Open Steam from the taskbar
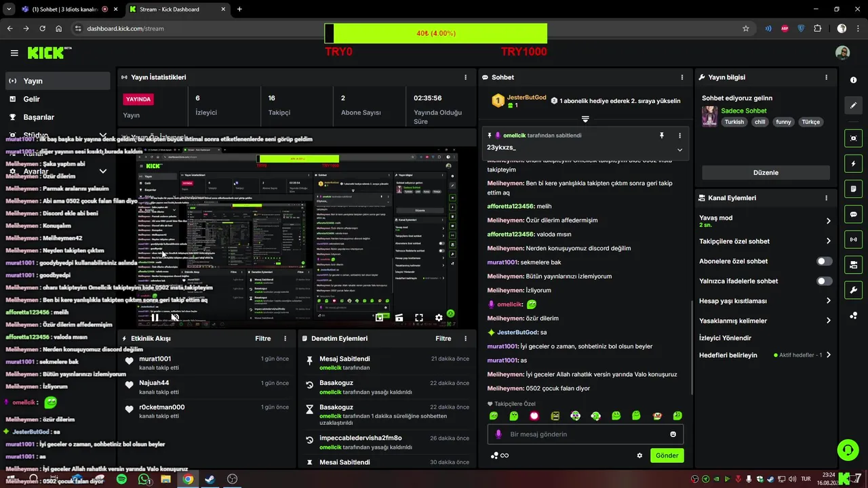This screenshot has width=868, height=488. pos(210,479)
